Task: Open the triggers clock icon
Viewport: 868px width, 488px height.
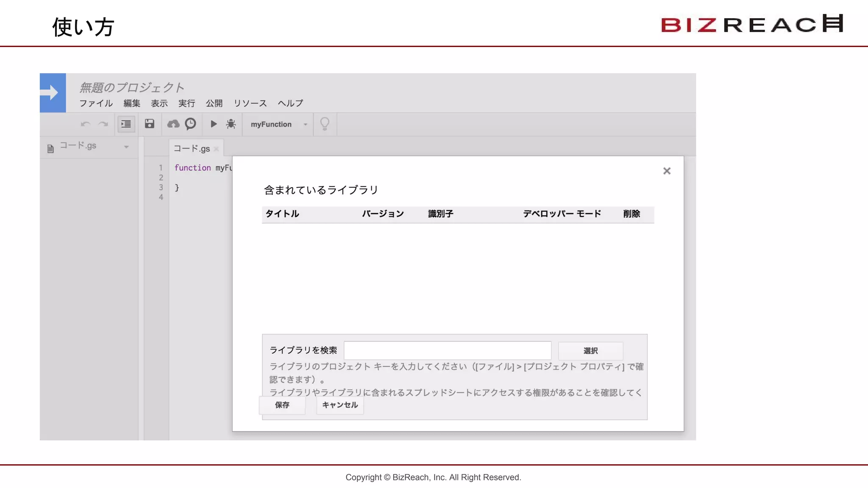Action: (191, 124)
